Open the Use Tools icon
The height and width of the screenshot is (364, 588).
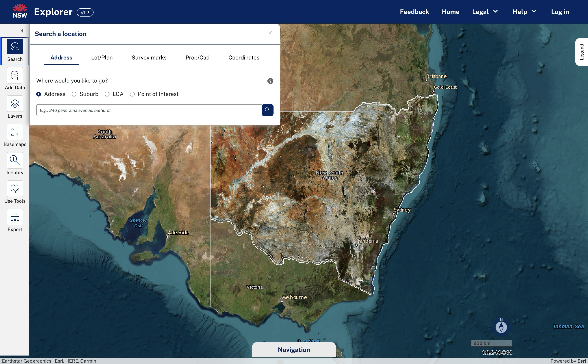click(15, 189)
